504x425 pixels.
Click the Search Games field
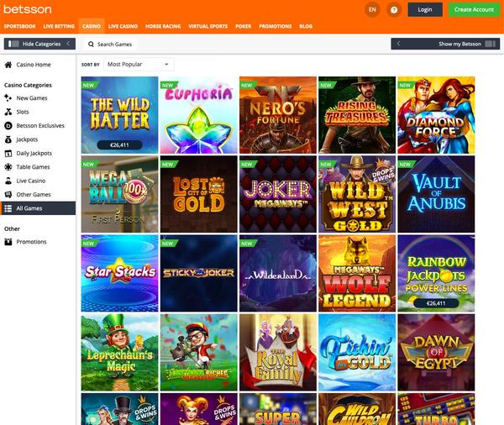[x=111, y=44]
